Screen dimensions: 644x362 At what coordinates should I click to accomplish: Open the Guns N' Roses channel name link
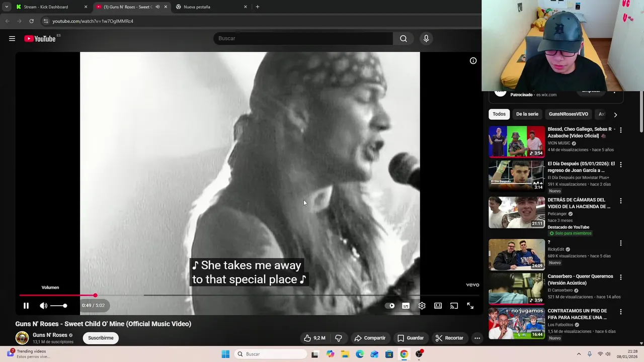(50, 335)
